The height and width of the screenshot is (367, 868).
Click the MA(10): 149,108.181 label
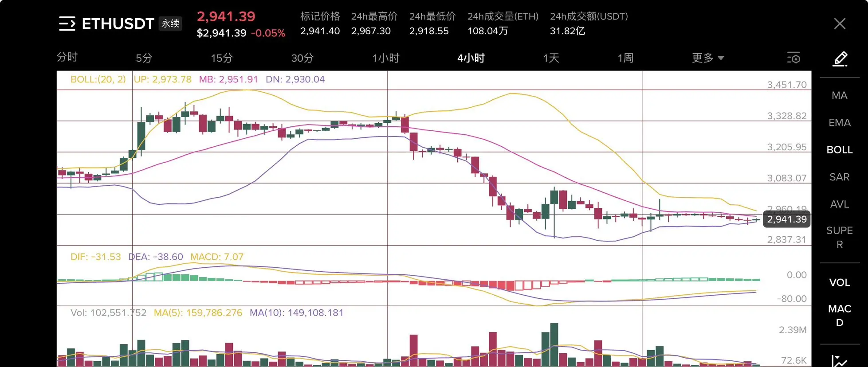tap(297, 312)
